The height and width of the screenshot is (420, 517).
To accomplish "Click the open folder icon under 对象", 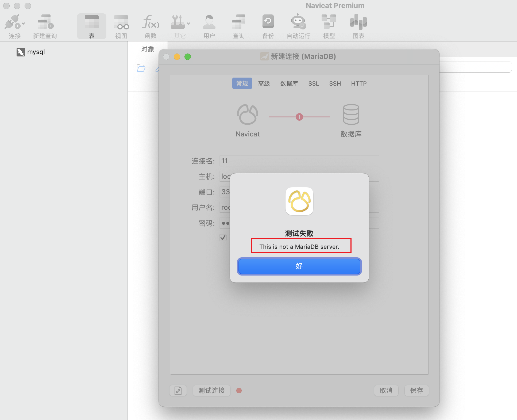I will coord(141,68).
